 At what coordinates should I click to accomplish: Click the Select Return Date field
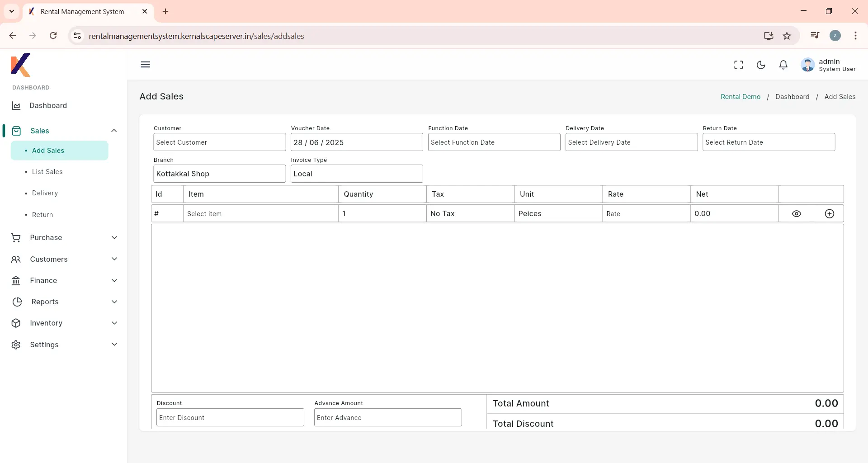[769, 142]
